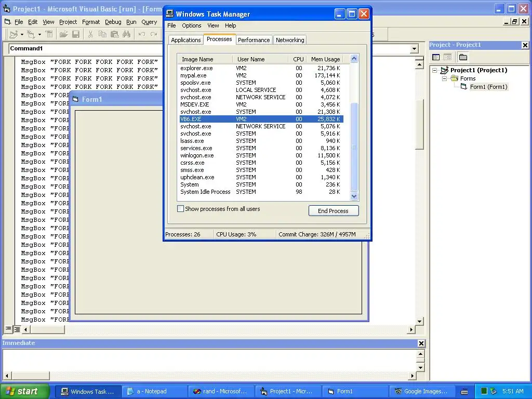
Task: Click the Redo arrow icon
Action: (154, 34)
